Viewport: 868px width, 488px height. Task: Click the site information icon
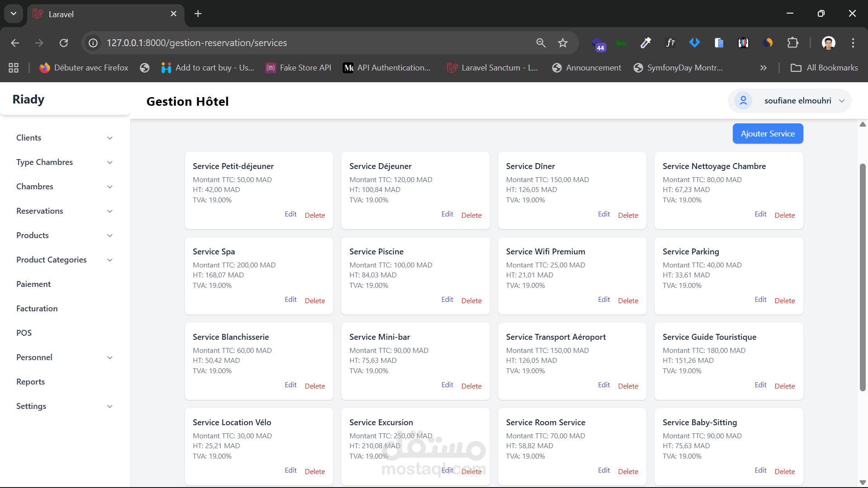tap(93, 43)
